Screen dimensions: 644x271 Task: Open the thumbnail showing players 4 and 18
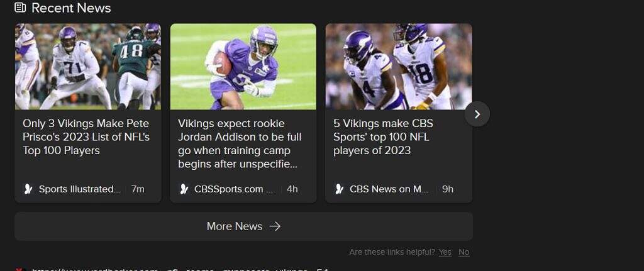coord(399,67)
